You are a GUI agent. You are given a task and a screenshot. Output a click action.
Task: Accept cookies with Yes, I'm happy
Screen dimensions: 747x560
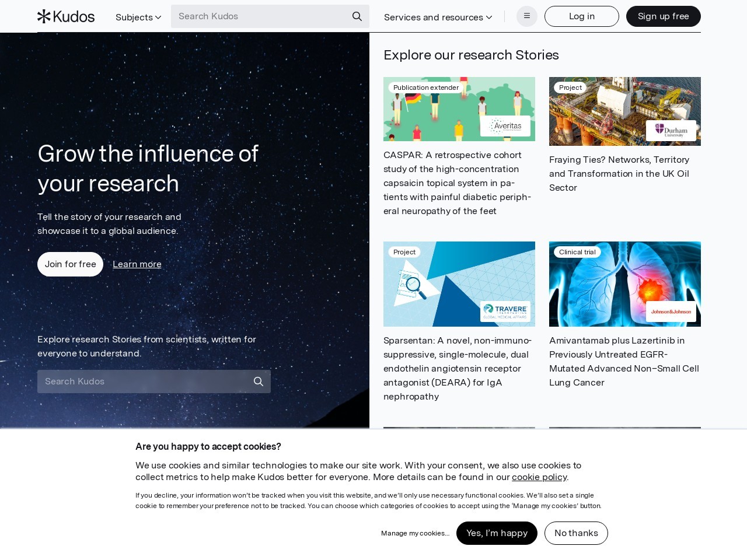(x=497, y=533)
